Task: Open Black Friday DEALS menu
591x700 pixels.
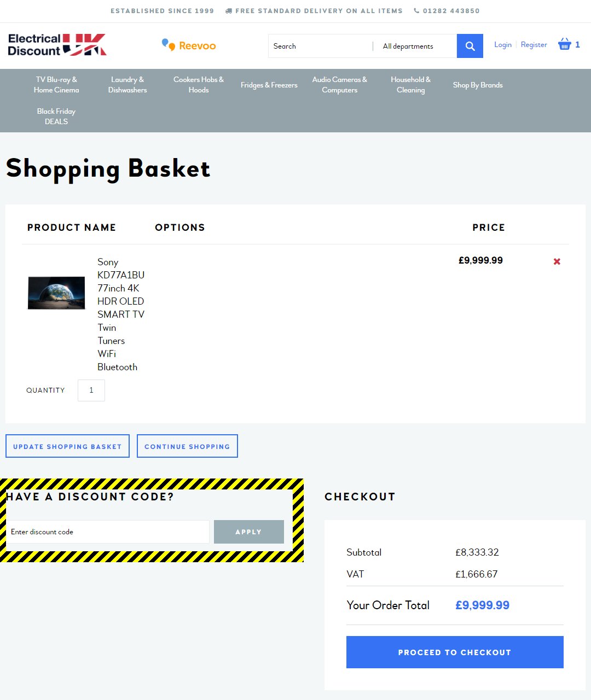Action: [56, 116]
